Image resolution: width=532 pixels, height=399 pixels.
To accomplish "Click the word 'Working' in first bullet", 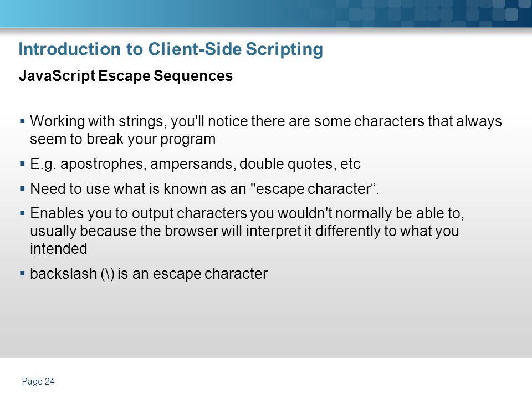I will (x=58, y=122).
